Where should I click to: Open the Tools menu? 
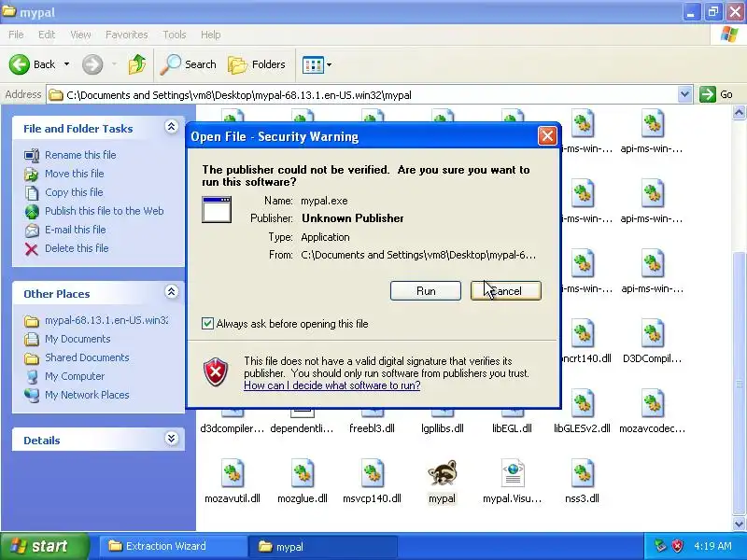(x=175, y=35)
